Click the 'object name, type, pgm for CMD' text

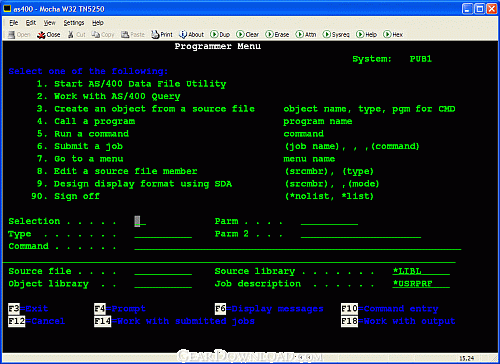(x=369, y=109)
